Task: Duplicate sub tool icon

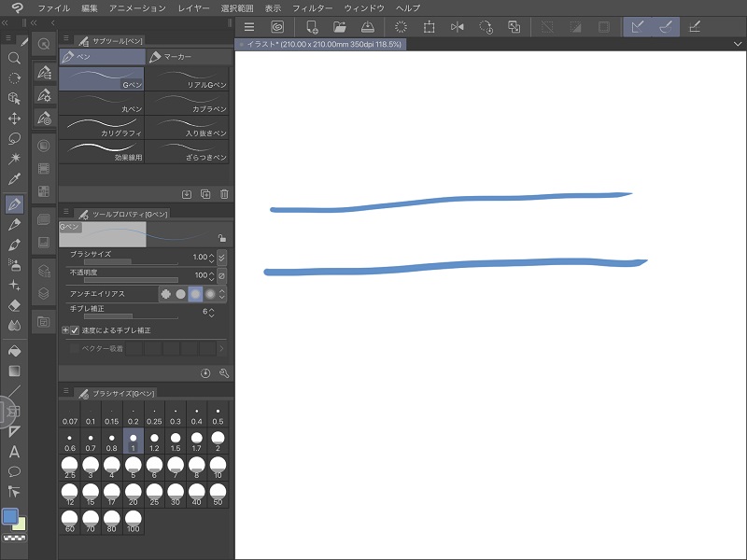Action: (x=205, y=194)
